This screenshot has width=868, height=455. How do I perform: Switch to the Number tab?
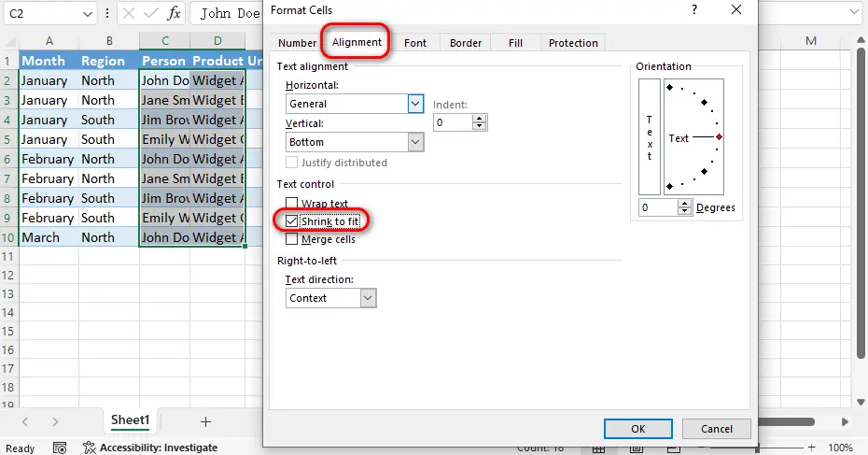pyautogui.click(x=298, y=43)
